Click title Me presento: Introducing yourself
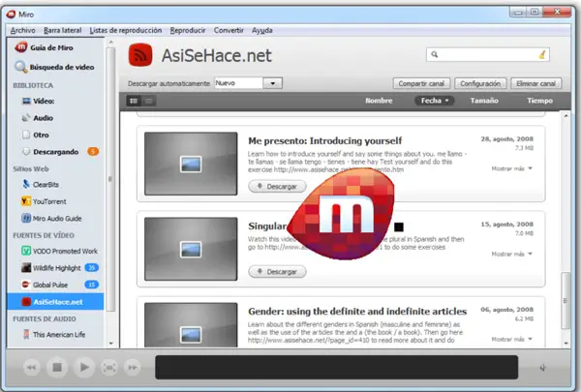Image resolution: width=581 pixels, height=392 pixels. (x=325, y=140)
